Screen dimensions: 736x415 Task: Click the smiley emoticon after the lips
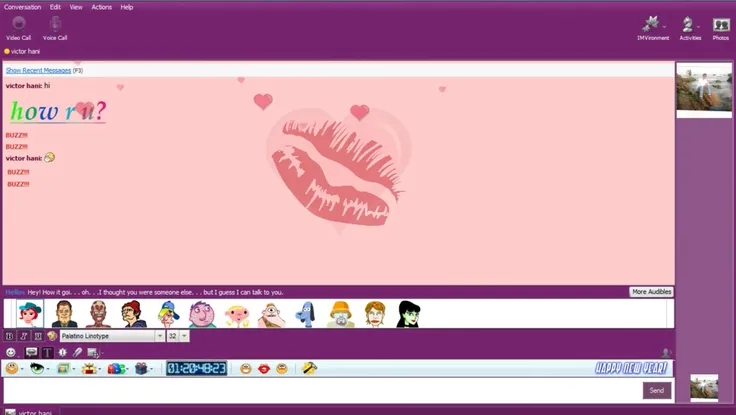tap(282, 369)
